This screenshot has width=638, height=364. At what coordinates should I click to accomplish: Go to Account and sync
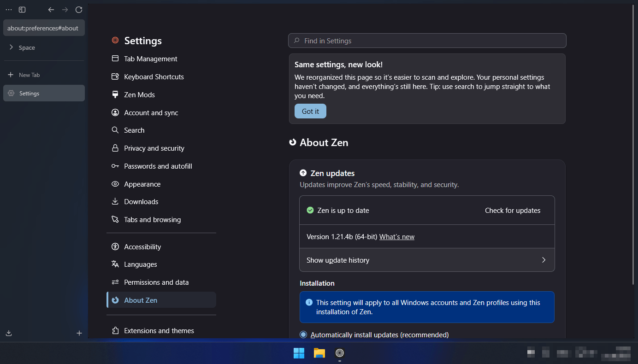pos(161,112)
